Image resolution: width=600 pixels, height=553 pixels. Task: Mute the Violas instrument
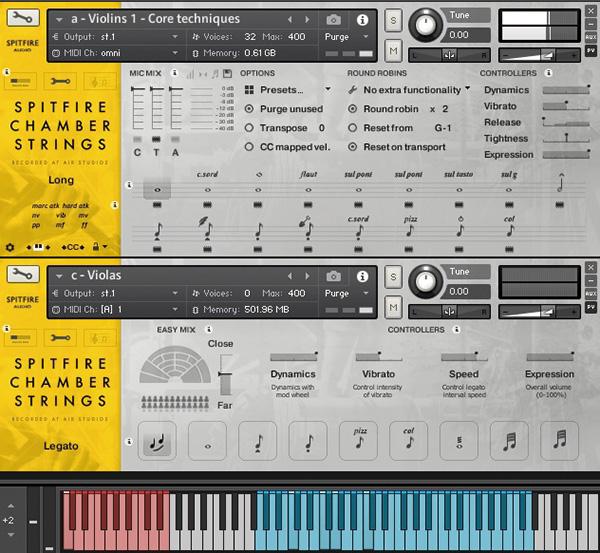coord(393,307)
